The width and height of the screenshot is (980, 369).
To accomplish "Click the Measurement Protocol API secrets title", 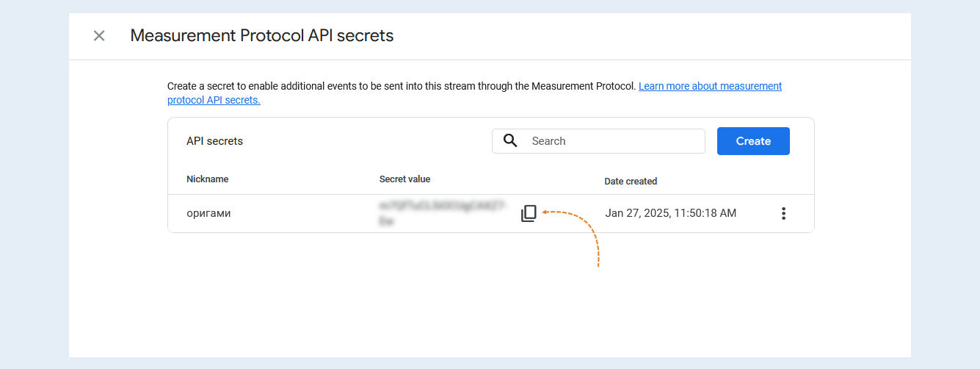I will (262, 35).
